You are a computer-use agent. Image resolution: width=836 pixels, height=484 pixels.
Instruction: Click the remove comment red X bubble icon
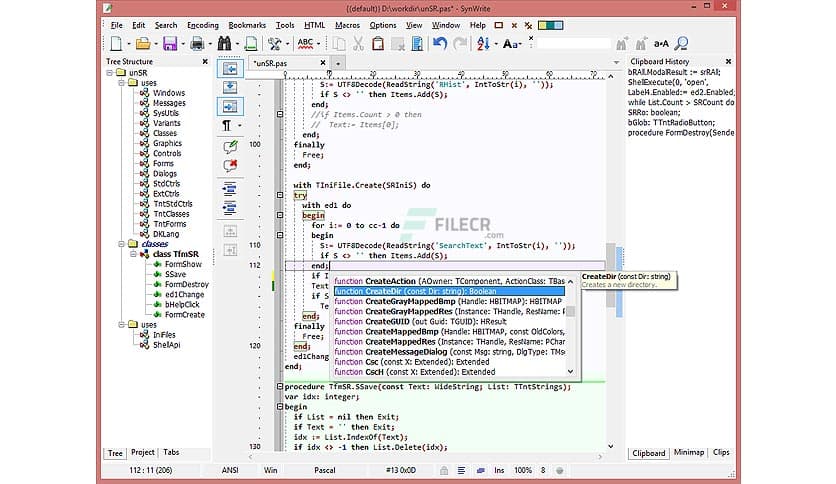[x=230, y=166]
